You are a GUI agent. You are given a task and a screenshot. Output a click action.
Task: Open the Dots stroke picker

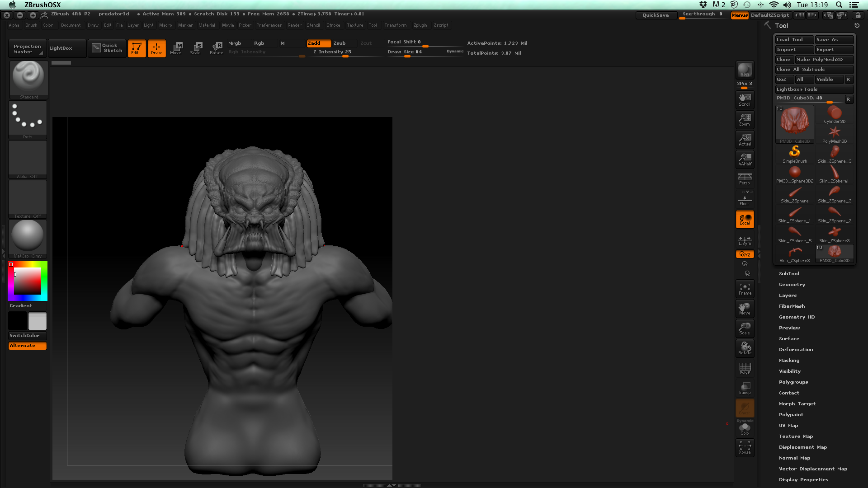[28, 119]
